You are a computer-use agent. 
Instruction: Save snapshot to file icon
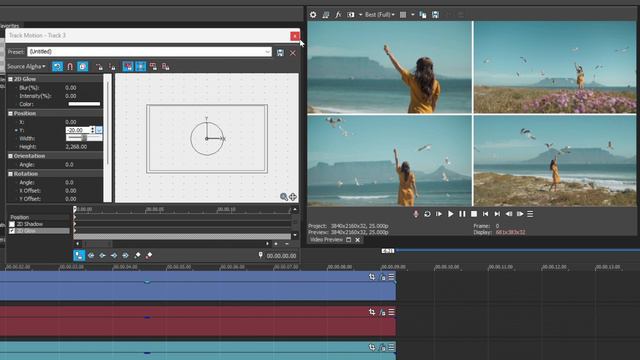(436, 15)
